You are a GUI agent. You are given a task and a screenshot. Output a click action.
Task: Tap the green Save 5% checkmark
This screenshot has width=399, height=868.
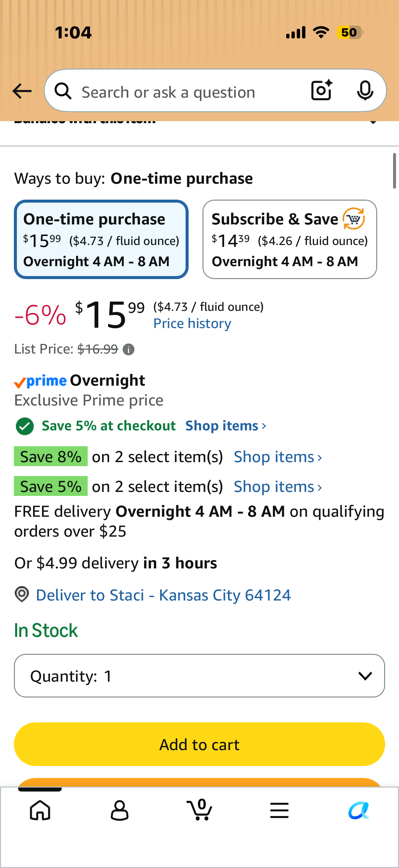click(x=24, y=426)
